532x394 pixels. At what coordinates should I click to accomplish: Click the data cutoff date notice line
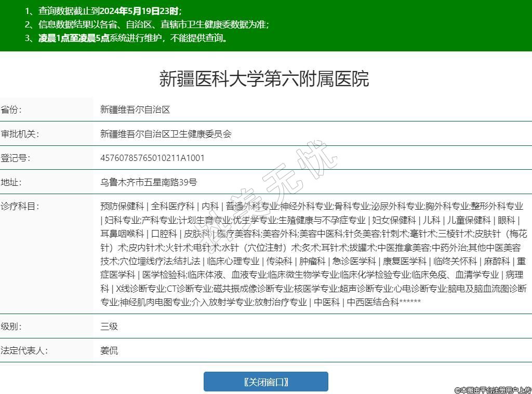click(x=103, y=11)
